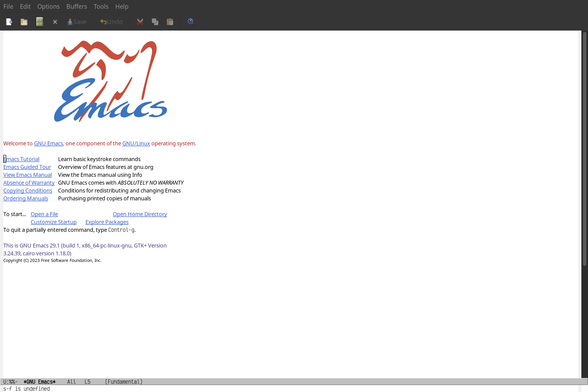
Task: Undo last action using undo icon
Action: click(x=110, y=21)
